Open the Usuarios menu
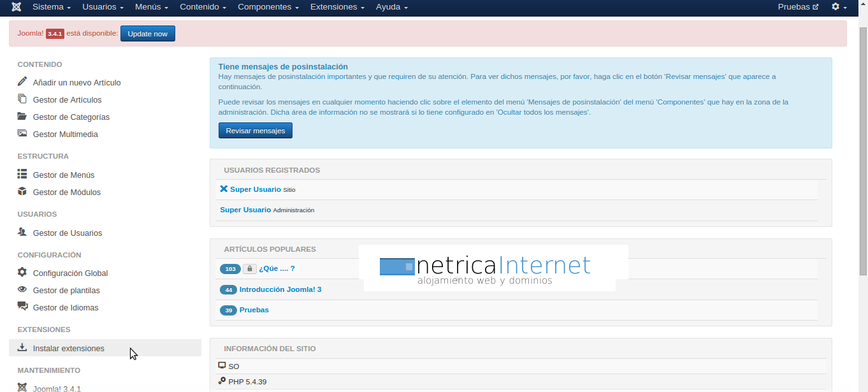The height and width of the screenshot is (392, 868). click(103, 7)
